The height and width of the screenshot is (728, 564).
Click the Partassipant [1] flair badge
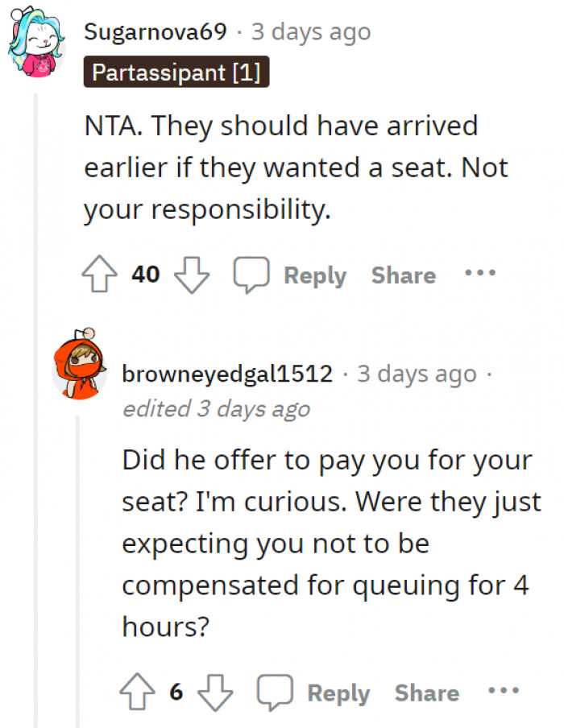(x=176, y=72)
